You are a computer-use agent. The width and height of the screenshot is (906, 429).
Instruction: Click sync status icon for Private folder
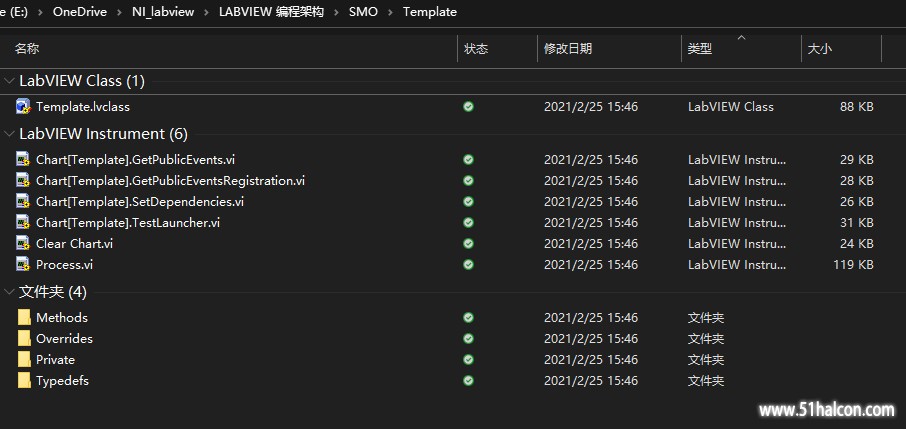[x=469, y=359]
